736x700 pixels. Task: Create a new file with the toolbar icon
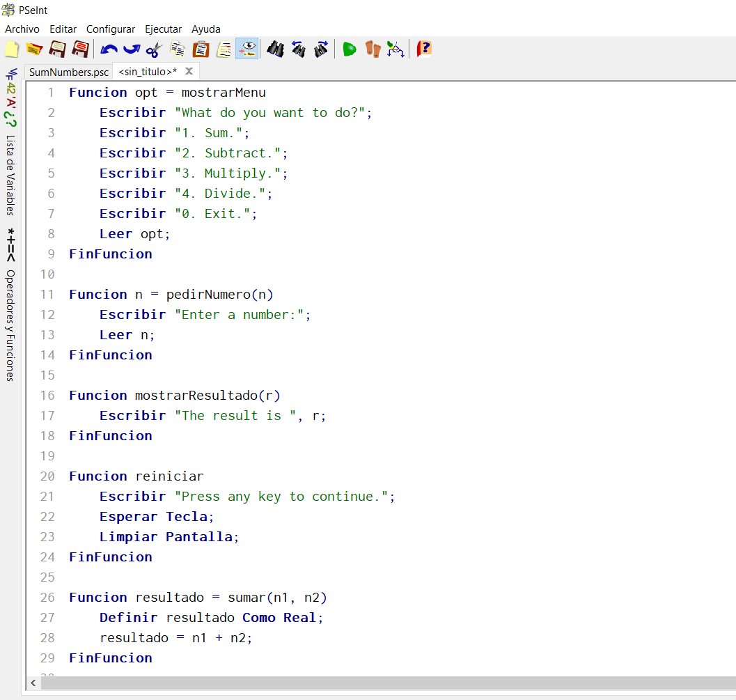point(12,49)
